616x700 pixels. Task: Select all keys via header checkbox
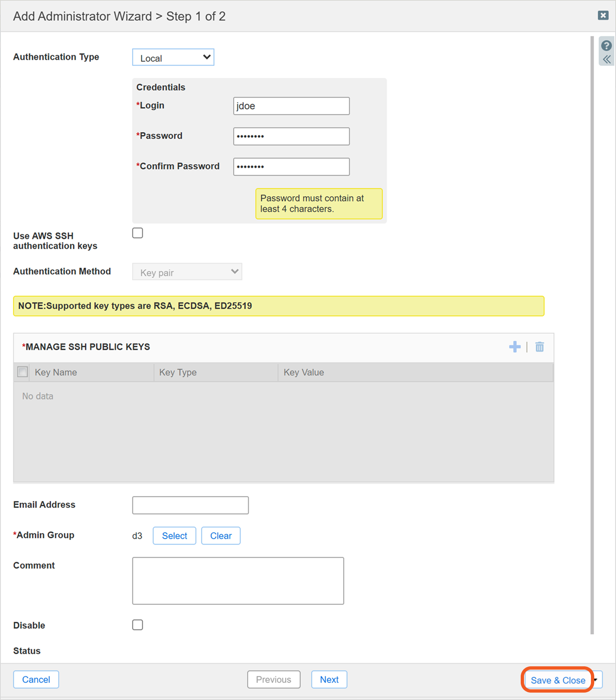(23, 372)
